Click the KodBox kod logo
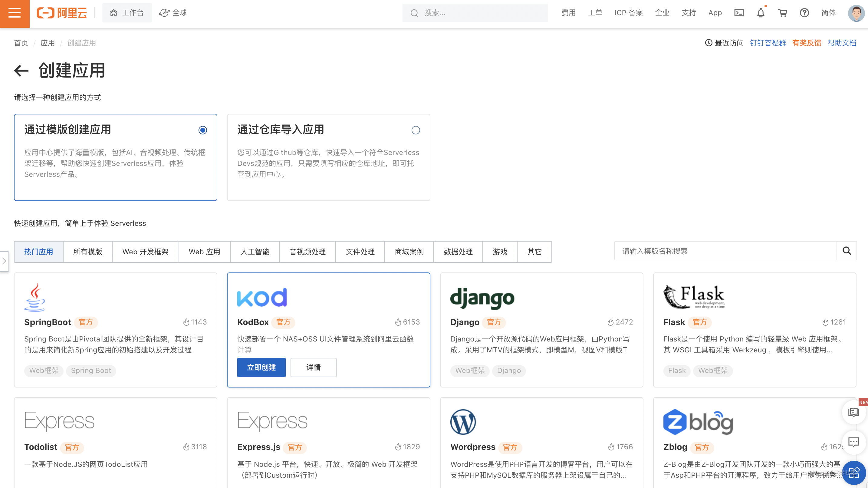 coord(262,297)
